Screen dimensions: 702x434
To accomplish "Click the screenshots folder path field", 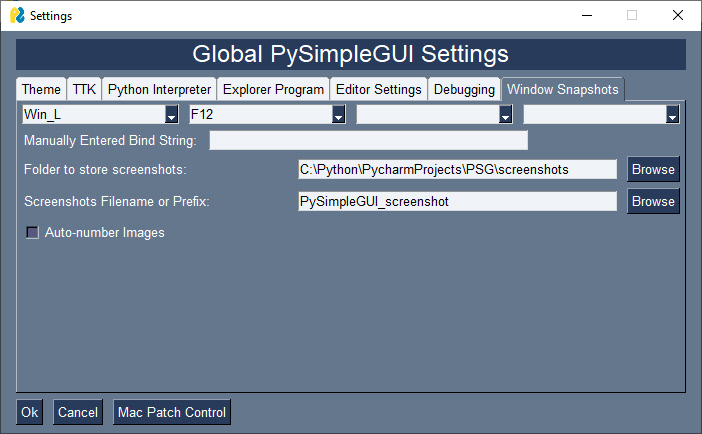I will pyautogui.click(x=457, y=170).
